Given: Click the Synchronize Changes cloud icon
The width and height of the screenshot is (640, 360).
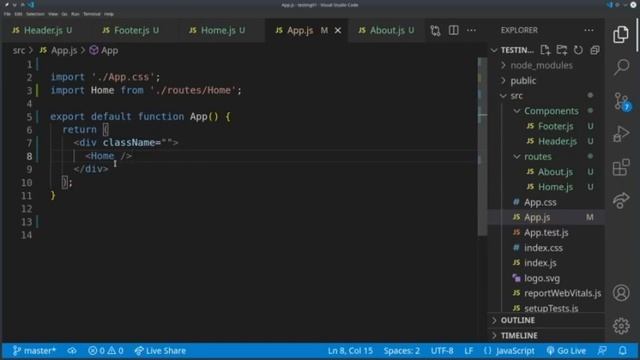Looking at the screenshot, I should [72, 351].
